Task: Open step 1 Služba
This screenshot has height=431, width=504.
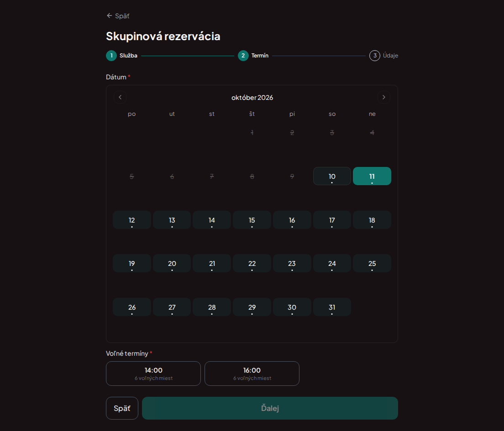Action: (x=122, y=56)
